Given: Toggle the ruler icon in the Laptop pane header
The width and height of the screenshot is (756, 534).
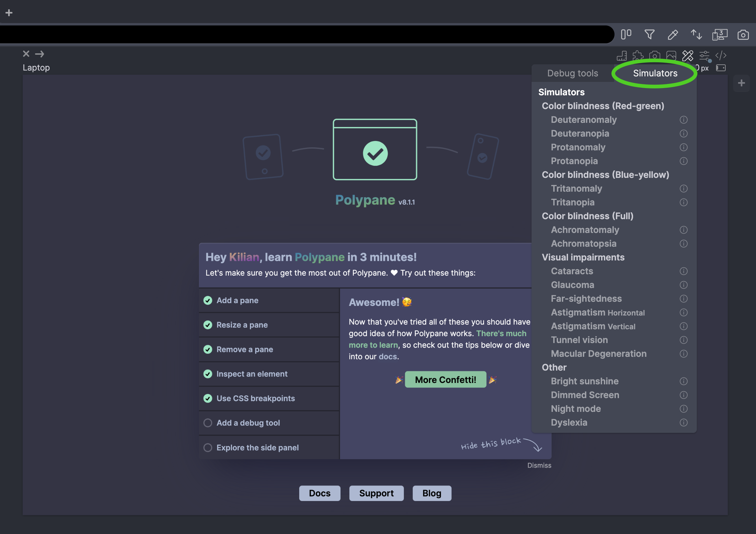Looking at the screenshot, I should [622, 55].
